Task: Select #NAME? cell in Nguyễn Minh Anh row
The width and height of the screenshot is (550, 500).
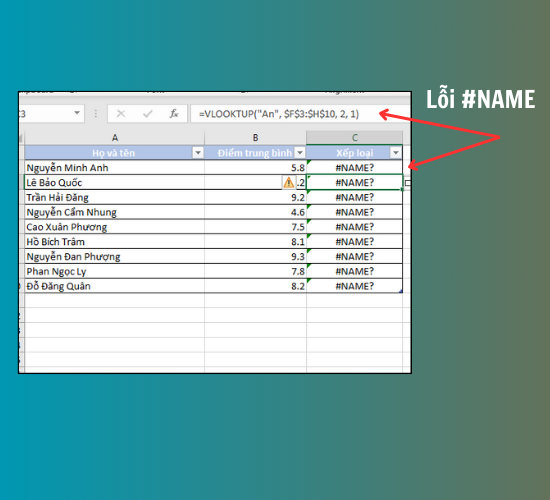Action: 355,168
